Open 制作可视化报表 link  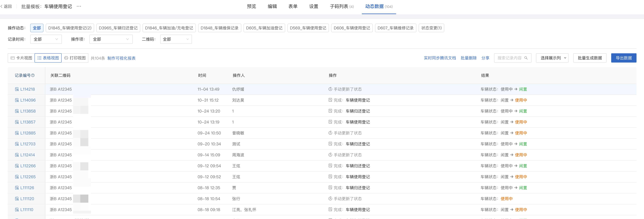click(x=122, y=58)
